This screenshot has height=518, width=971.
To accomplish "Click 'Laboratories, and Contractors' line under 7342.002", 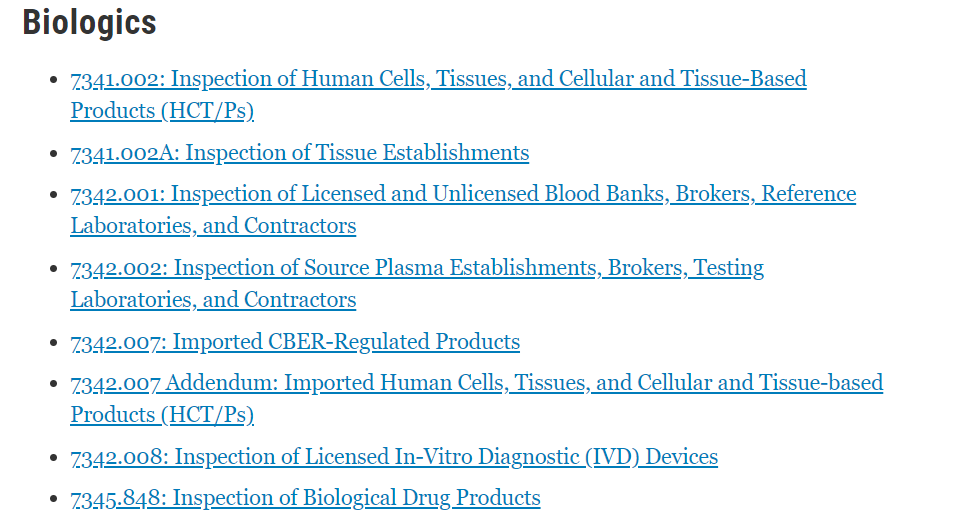I will (x=213, y=300).
